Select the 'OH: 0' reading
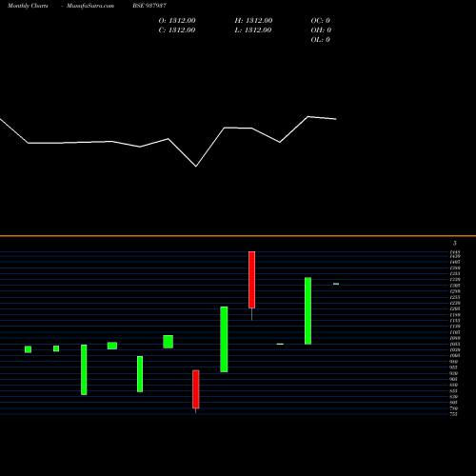 click(321, 30)
